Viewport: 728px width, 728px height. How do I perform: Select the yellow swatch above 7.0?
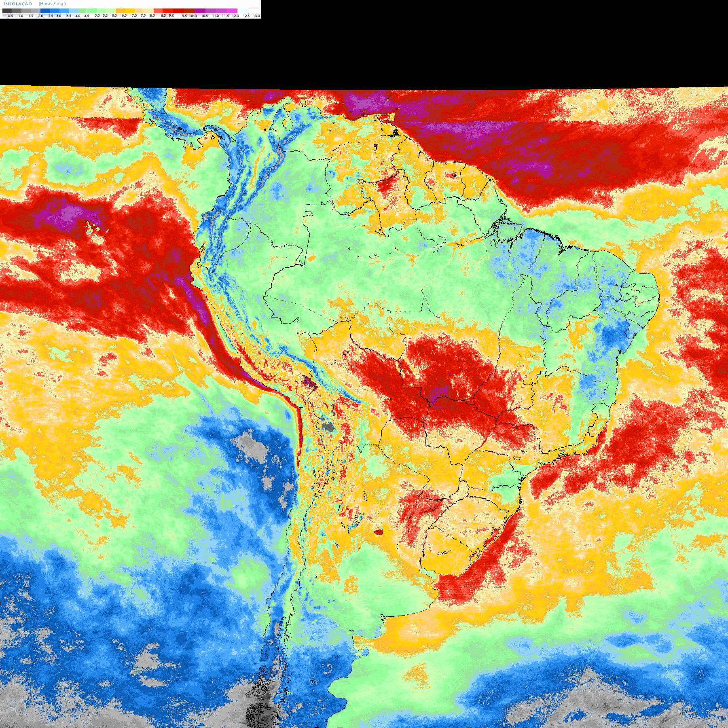[x=130, y=11]
